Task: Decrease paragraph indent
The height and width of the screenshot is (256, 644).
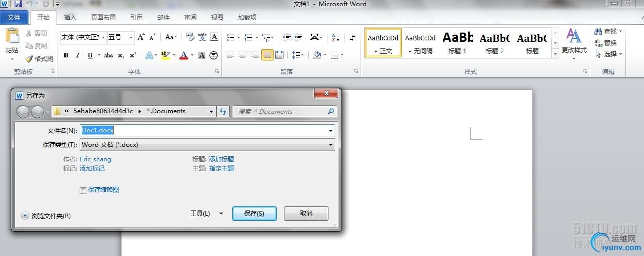Action: tap(287, 37)
